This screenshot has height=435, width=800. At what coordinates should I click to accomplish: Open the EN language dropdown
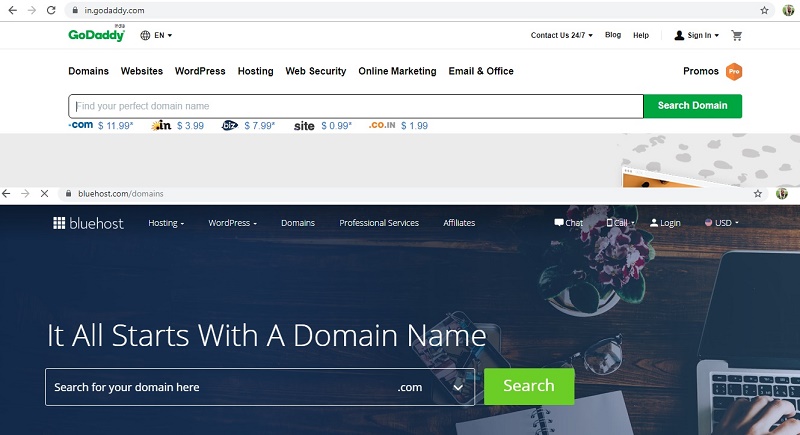tap(163, 35)
